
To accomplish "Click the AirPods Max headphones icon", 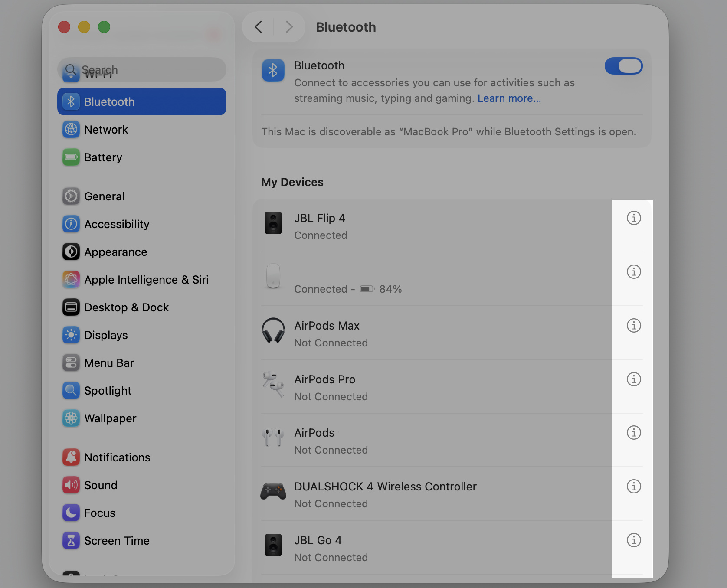I will click(273, 330).
